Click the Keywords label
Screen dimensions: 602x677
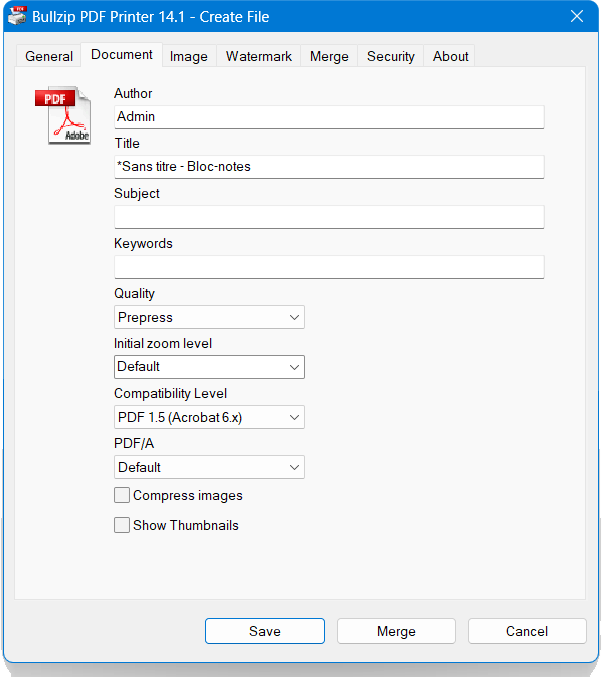point(143,244)
